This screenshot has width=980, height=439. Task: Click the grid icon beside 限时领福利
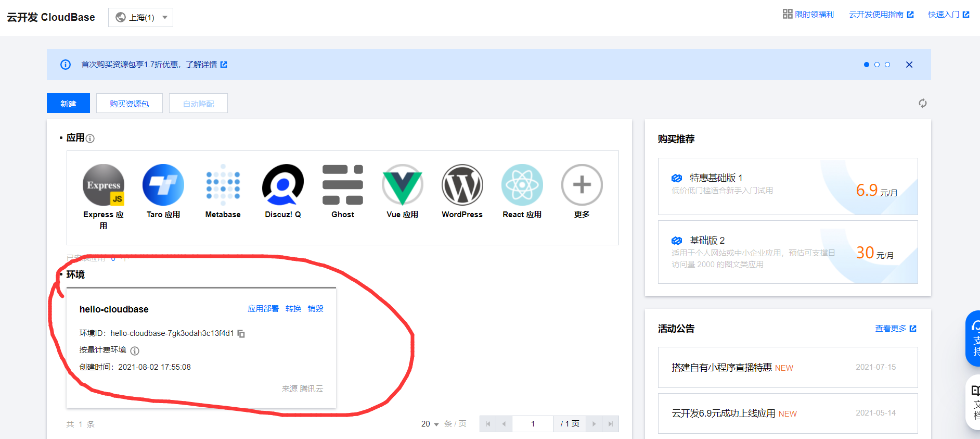pos(788,14)
